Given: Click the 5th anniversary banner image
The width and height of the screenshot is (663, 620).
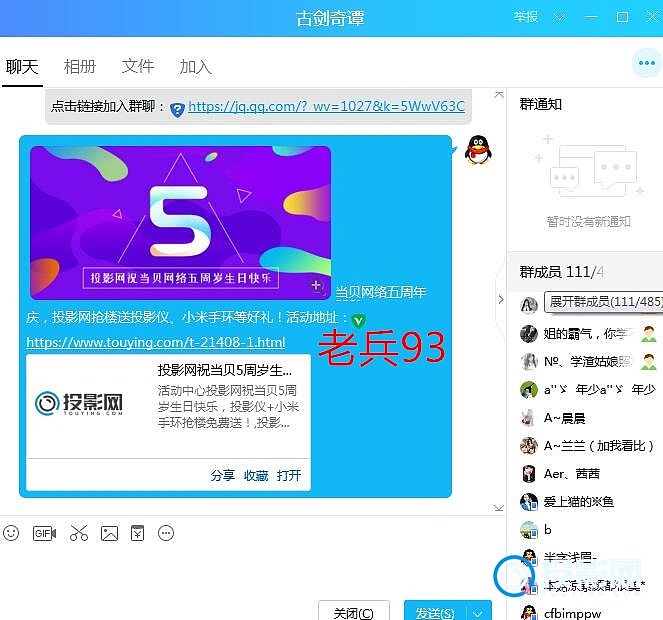Looking at the screenshot, I should point(181,222).
